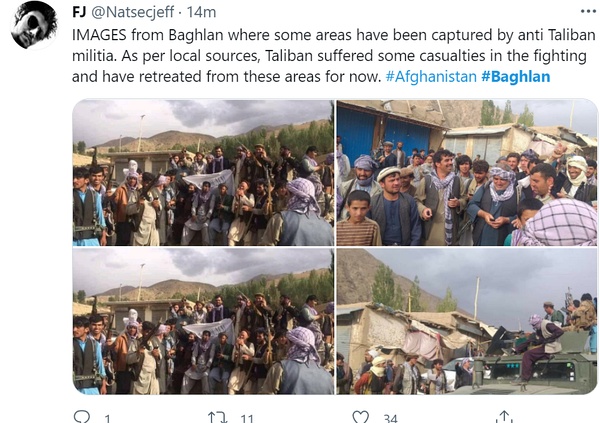View bottom-right photo with military vehicle
Screen dimensions: 600x423
[467, 321]
